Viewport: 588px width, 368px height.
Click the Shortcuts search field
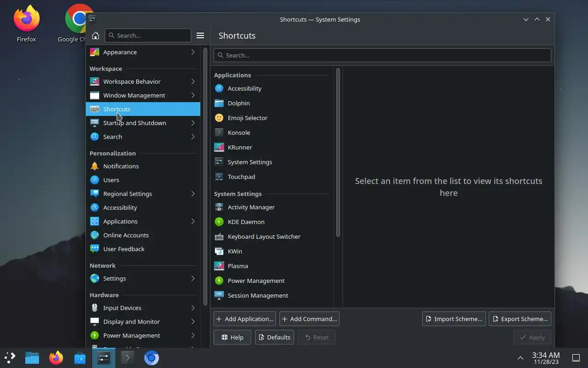382,55
